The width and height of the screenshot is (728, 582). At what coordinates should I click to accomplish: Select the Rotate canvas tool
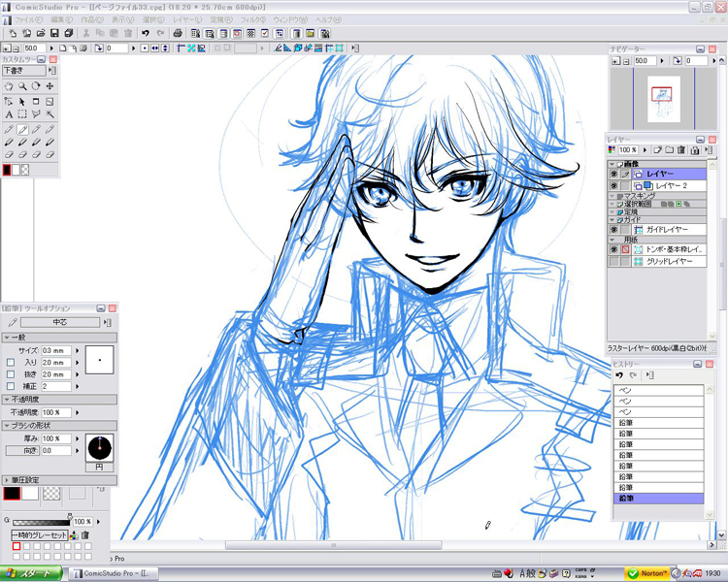36,86
